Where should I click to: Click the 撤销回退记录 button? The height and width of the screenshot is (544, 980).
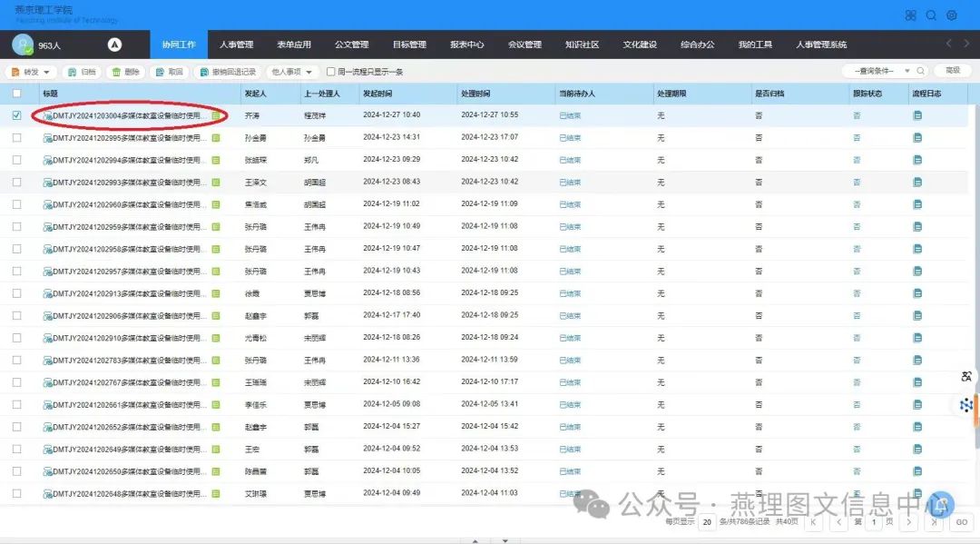click(x=228, y=72)
